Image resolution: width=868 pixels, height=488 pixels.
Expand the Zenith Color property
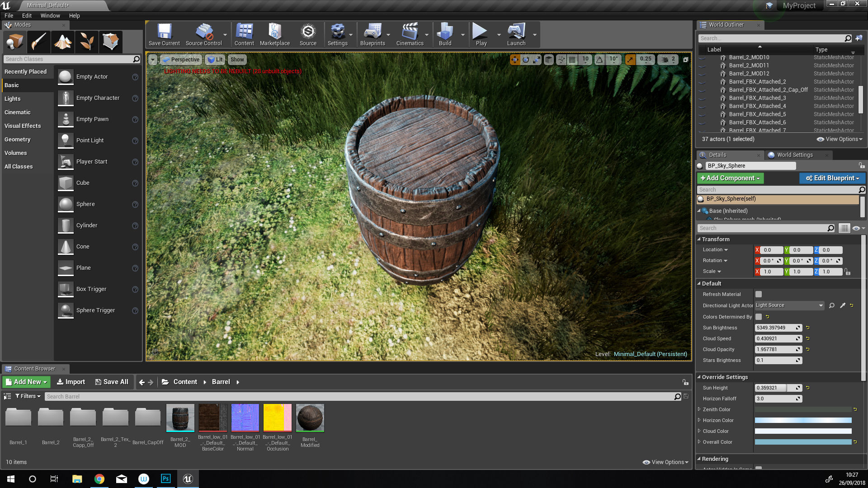click(699, 409)
